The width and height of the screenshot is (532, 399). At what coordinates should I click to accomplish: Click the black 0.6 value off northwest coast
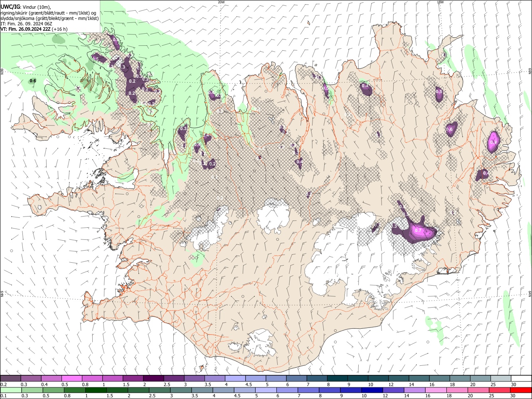tap(33, 81)
